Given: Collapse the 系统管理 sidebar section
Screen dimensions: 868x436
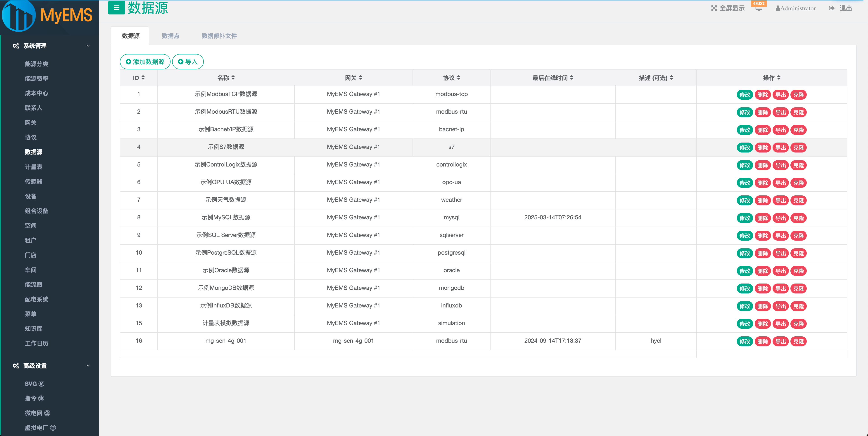Looking at the screenshot, I should pos(88,46).
